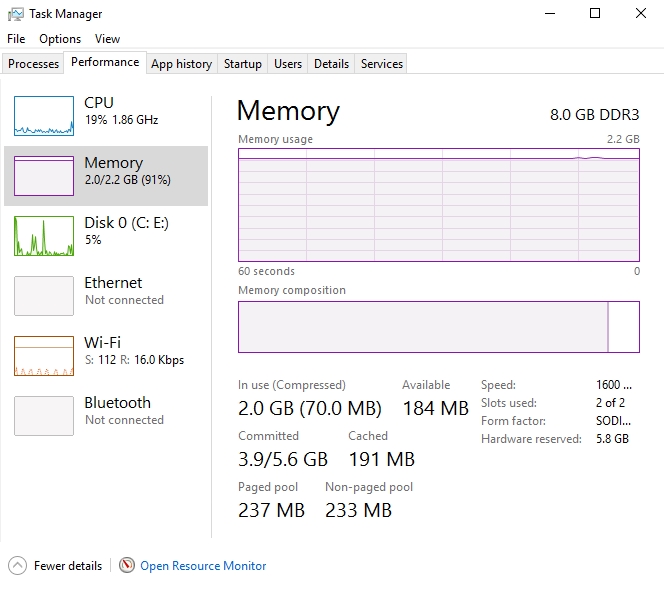Image resolution: width=664 pixels, height=590 pixels.
Task: Click the Fewer details arrow icon
Action: pos(17,565)
